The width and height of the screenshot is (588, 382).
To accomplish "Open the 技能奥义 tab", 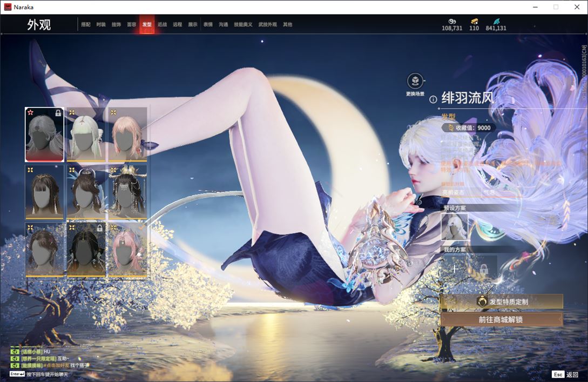I will tap(243, 24).
